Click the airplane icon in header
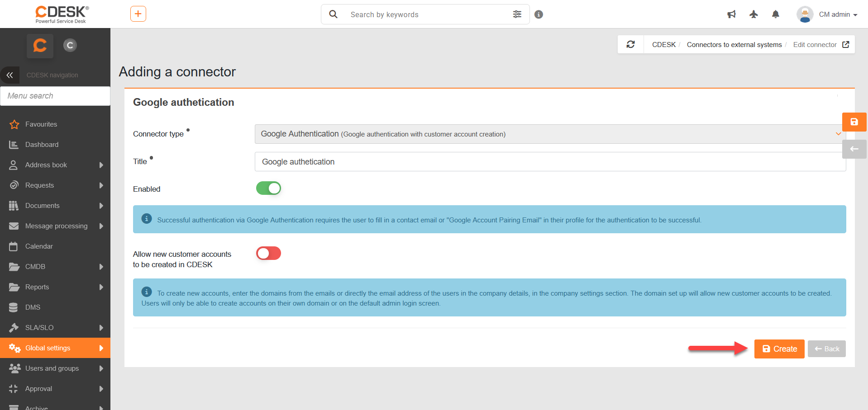The height and width of the screenshot is (410, 868). click(x=754, y=14)
